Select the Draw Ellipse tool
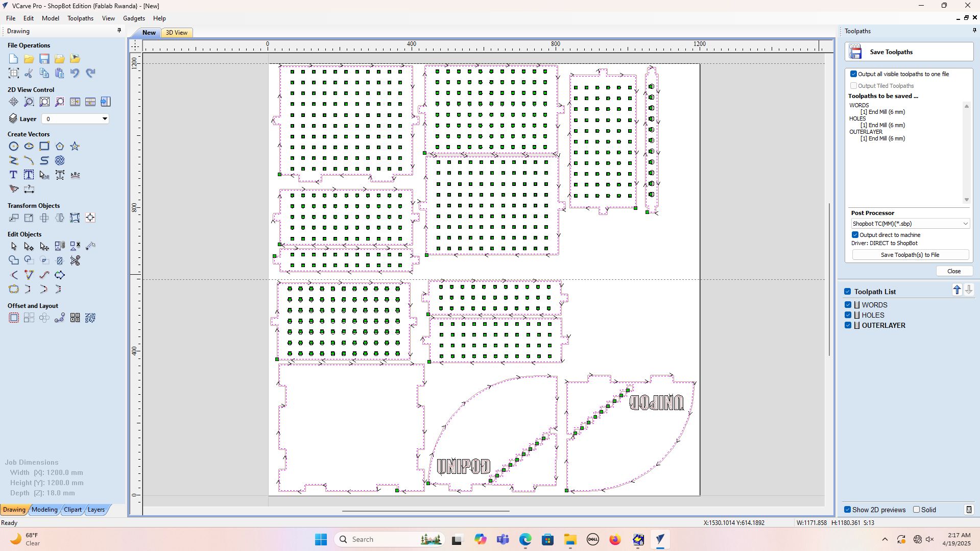This screenshot has height=551, width=980. tap(29, 147)
